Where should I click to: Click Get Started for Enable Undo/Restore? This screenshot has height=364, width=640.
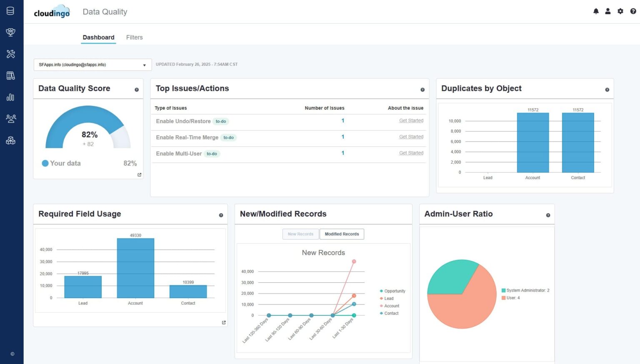tap(411, 120)
